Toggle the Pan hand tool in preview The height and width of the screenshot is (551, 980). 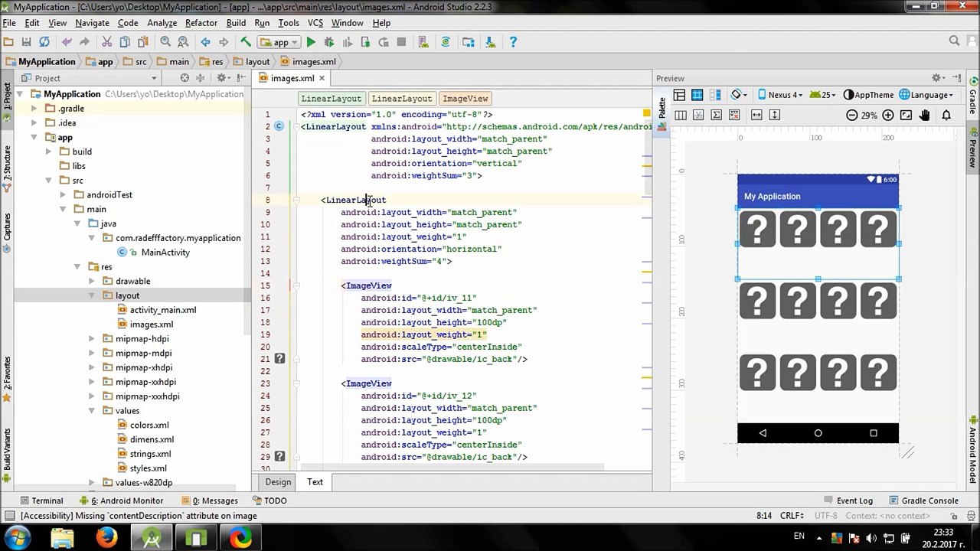[x=925, y=115]
